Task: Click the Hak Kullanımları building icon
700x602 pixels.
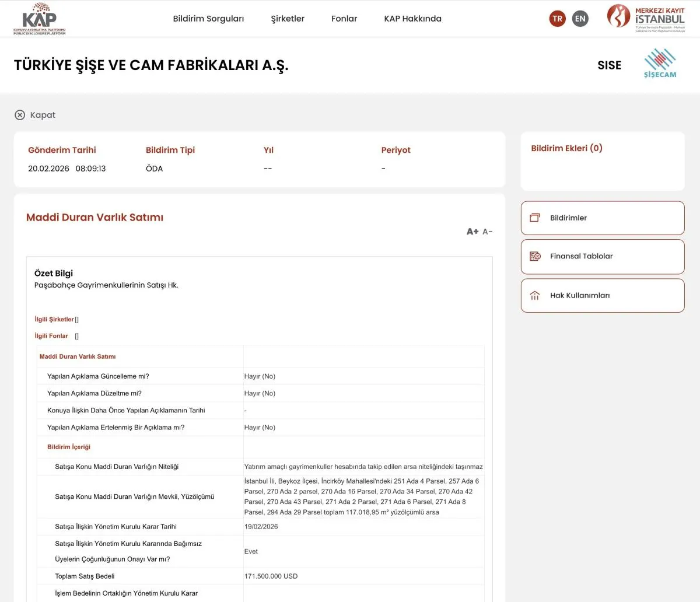Action: [534, 296]
